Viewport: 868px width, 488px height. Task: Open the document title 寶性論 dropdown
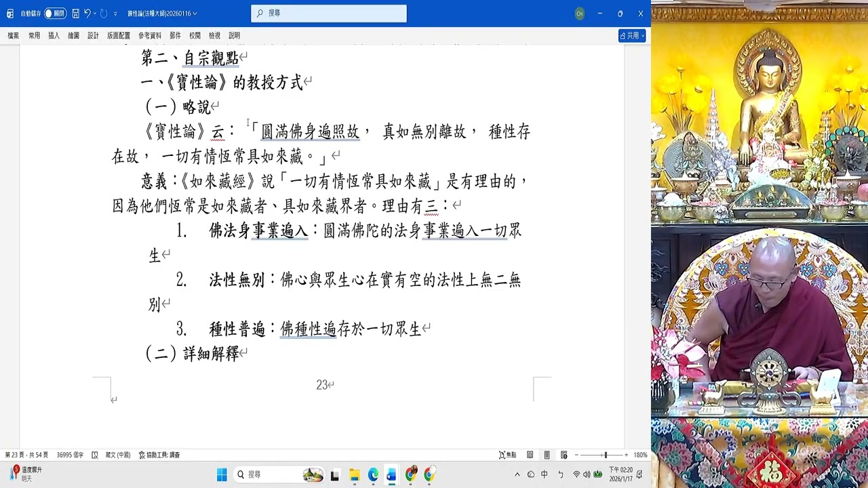point(162,14)
